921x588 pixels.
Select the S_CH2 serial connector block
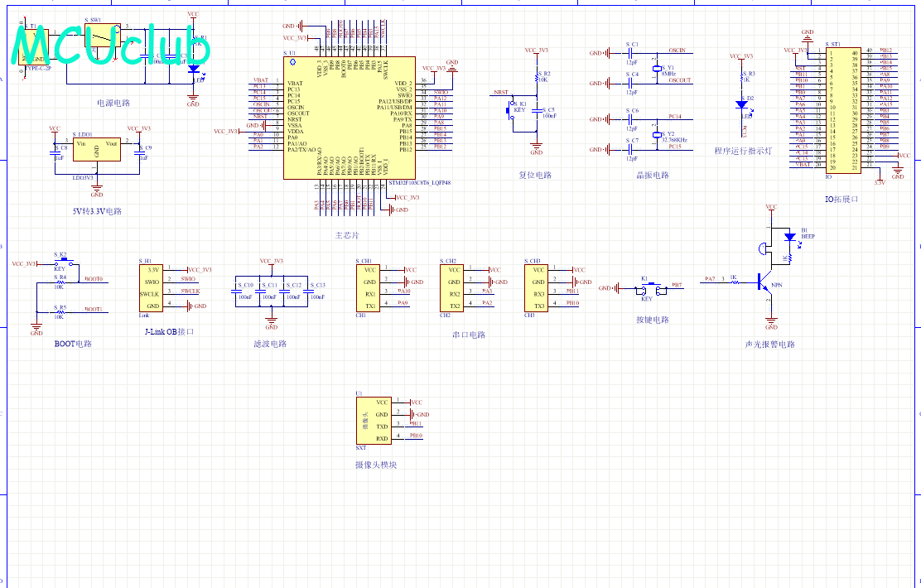pos(451,288)
